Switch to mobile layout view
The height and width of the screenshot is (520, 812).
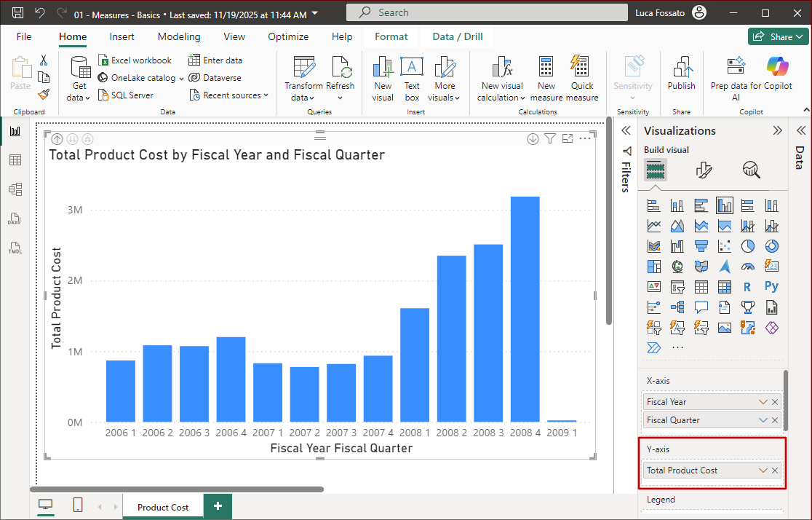coord(78,505)
